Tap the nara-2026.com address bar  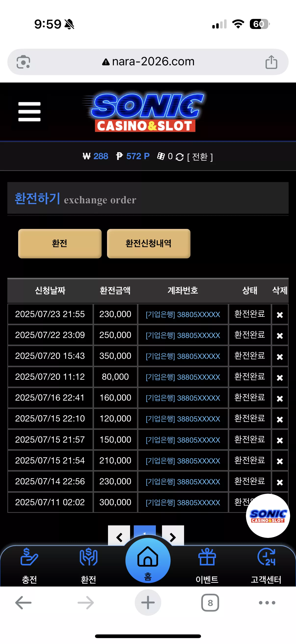click(148, 62)
